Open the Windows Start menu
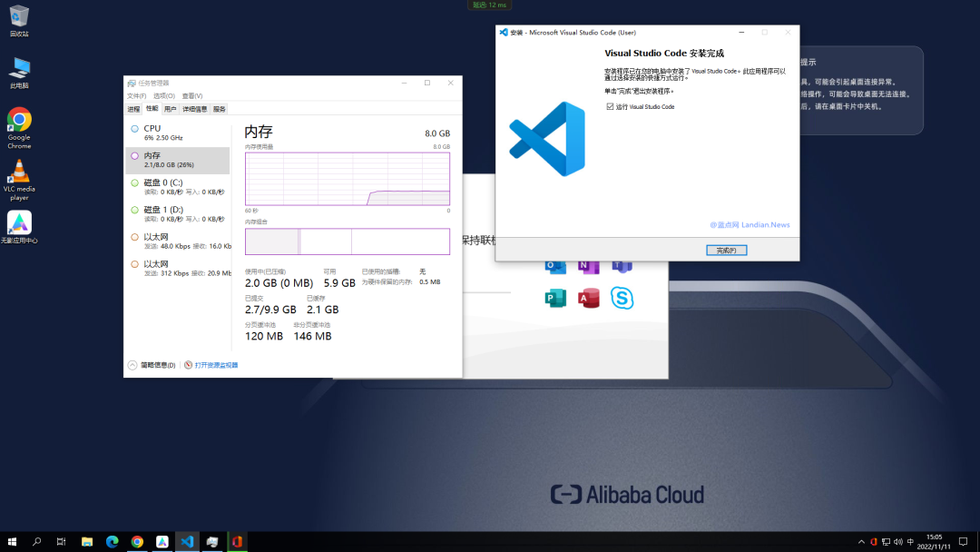The image size is (980, 552). tap(12, 541)
